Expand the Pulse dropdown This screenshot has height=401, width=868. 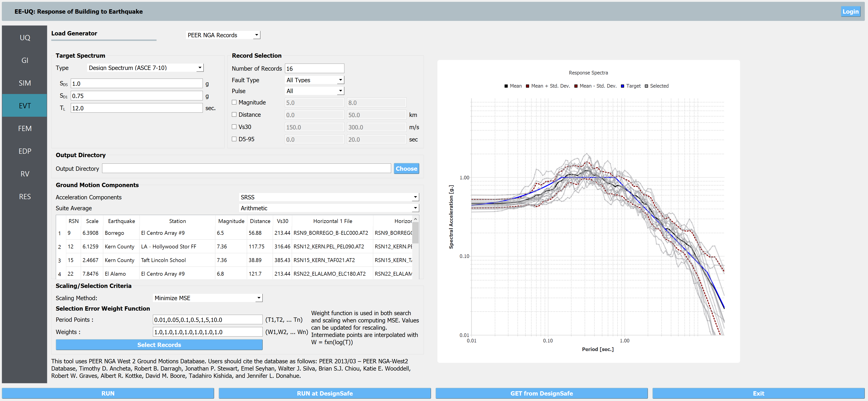coord(314,91)
